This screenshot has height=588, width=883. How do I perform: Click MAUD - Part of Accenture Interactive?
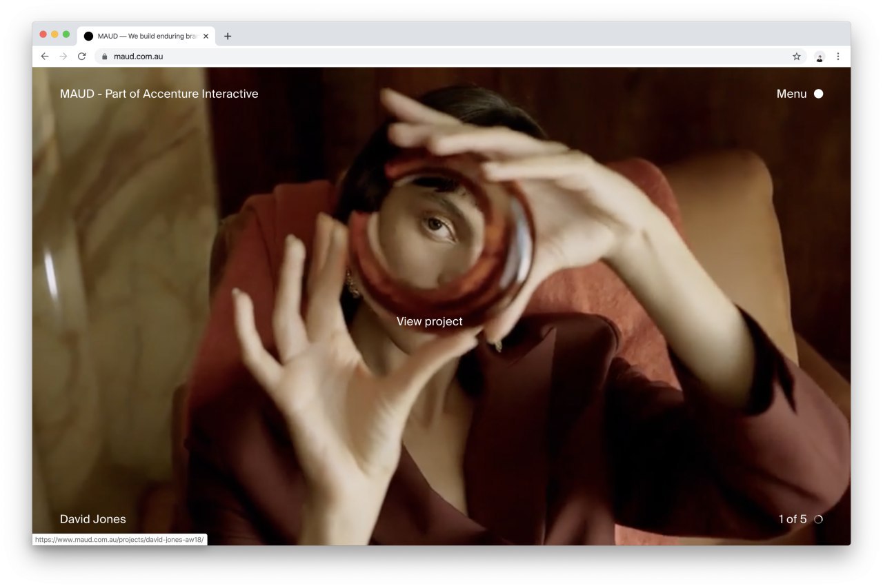pos(159,94)
